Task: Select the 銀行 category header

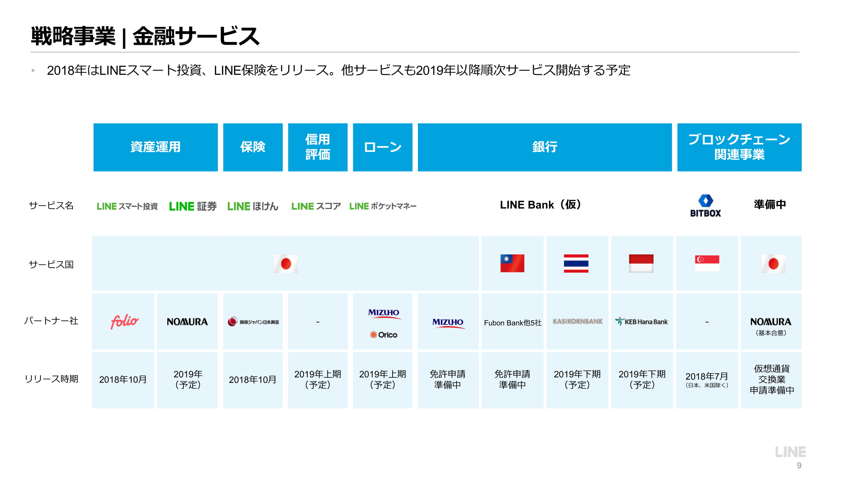Action: click(544, 147)
